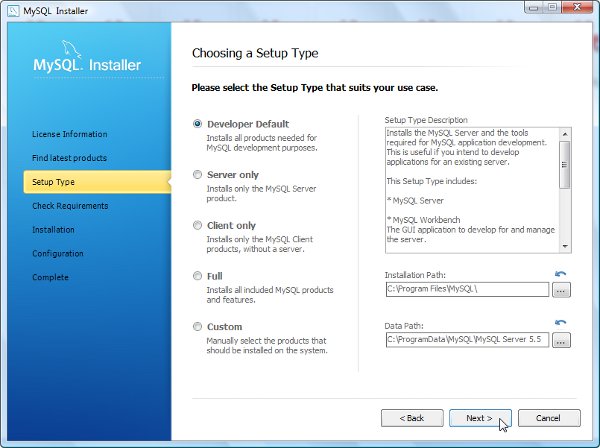
Task: Click the Next > button
Action: (480, 418)
